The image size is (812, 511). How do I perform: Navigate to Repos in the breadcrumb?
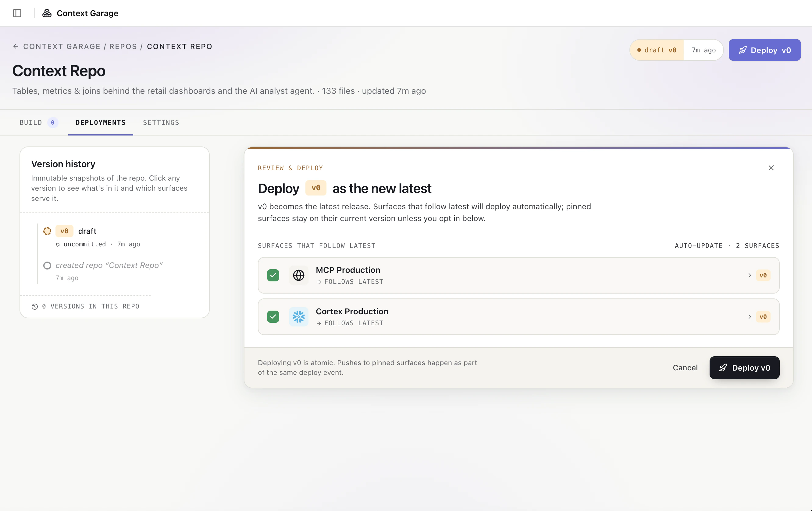123,47
